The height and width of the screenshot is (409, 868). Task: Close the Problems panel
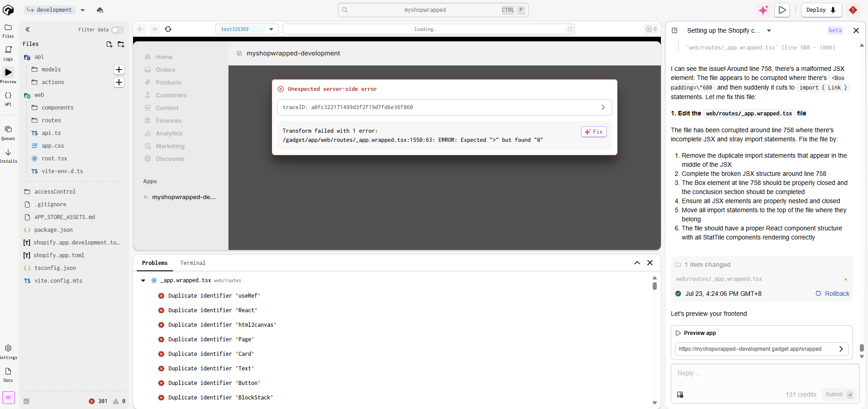point(650,263)
